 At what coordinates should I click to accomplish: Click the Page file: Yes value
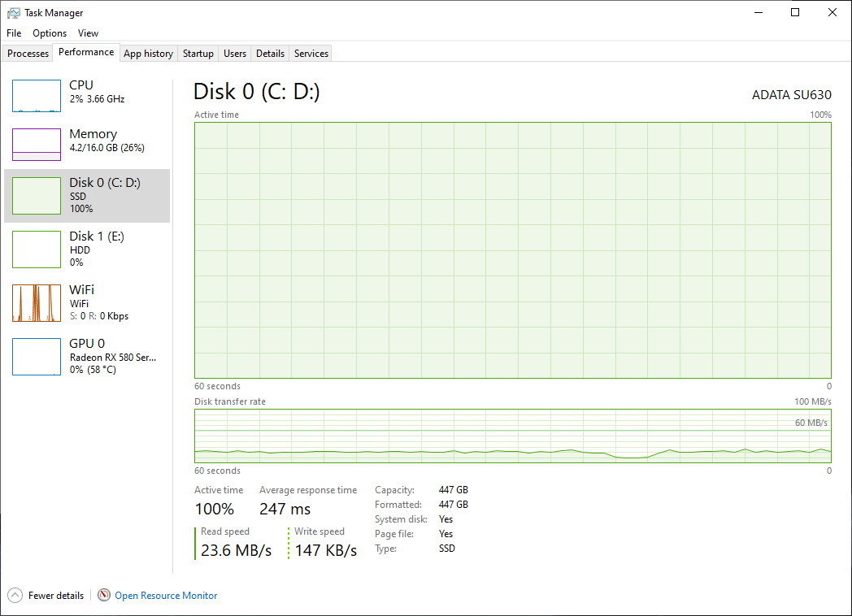point(446,534)
